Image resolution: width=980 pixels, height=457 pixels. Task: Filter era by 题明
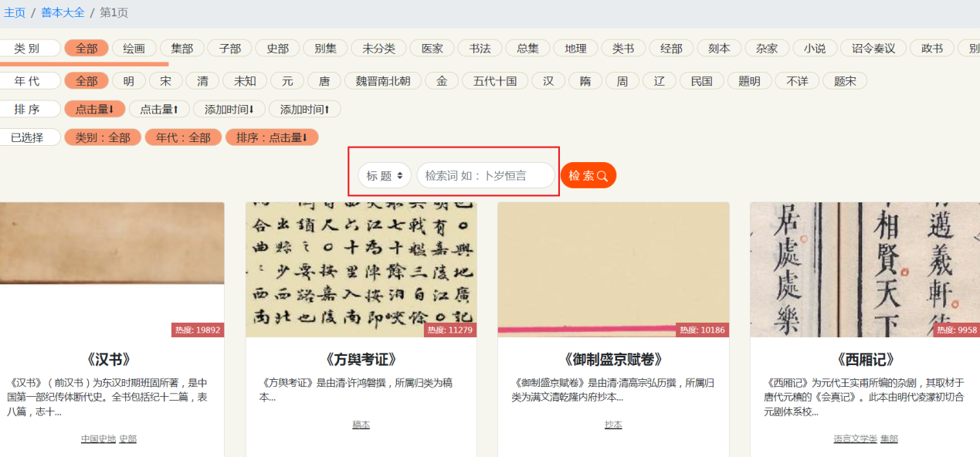(750, 80)
